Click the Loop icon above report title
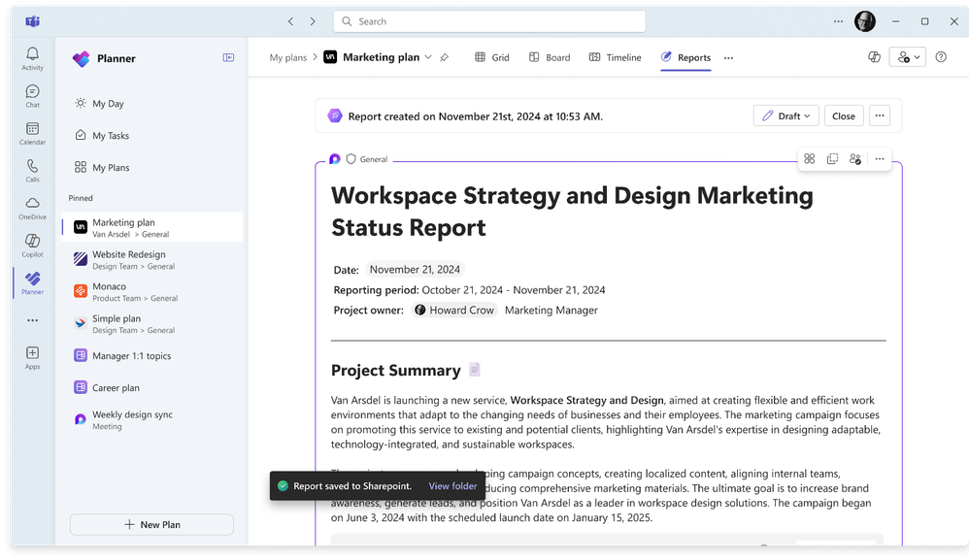Screen dimensions: 969x560 pos(335,158)
